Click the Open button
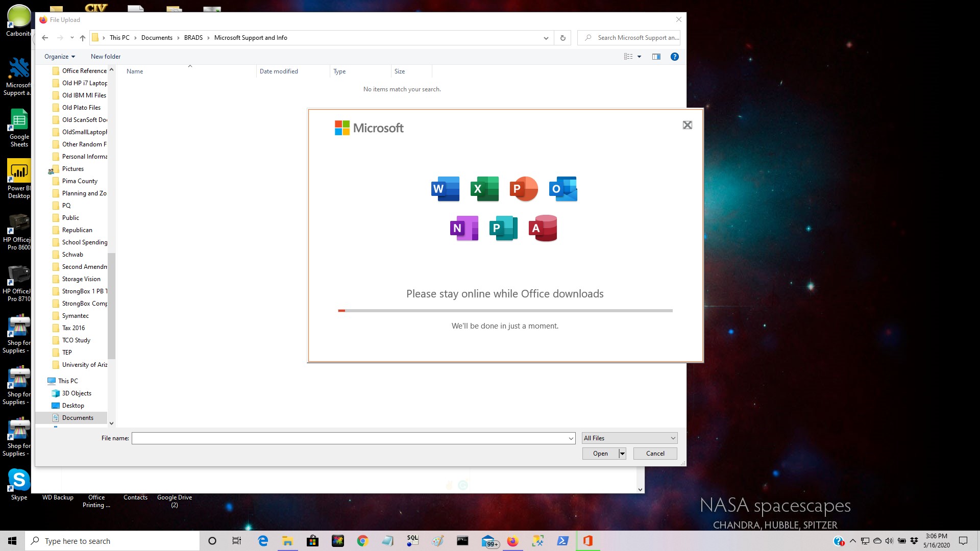The image size is (980, 551). (x=600, y=454)
